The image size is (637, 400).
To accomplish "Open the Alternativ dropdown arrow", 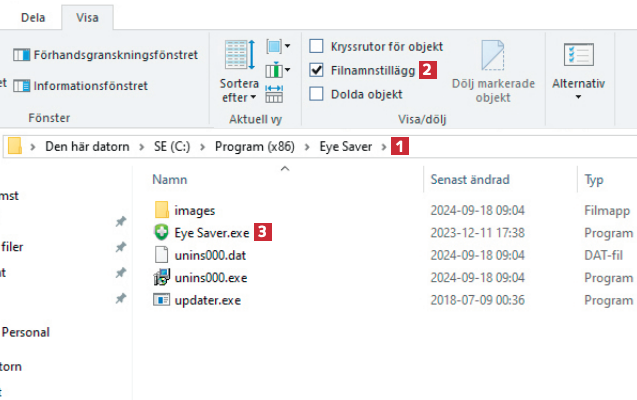I will (578, 98).
